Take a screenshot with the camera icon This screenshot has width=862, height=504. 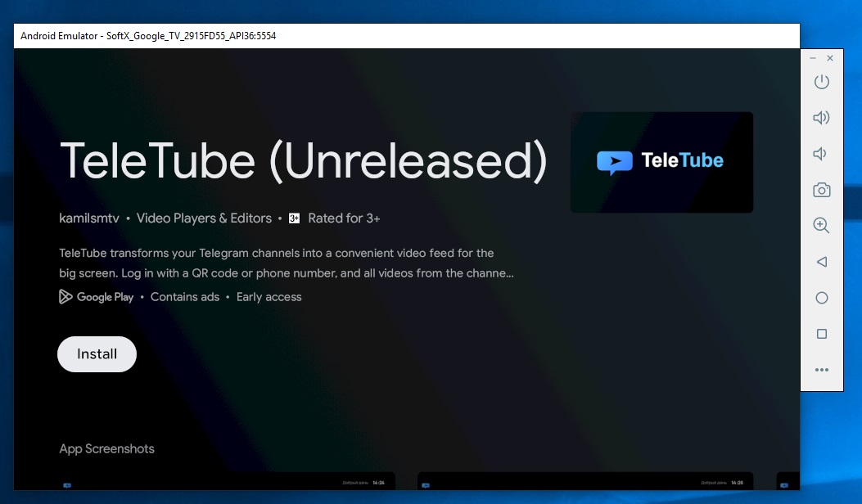point(821,190)
